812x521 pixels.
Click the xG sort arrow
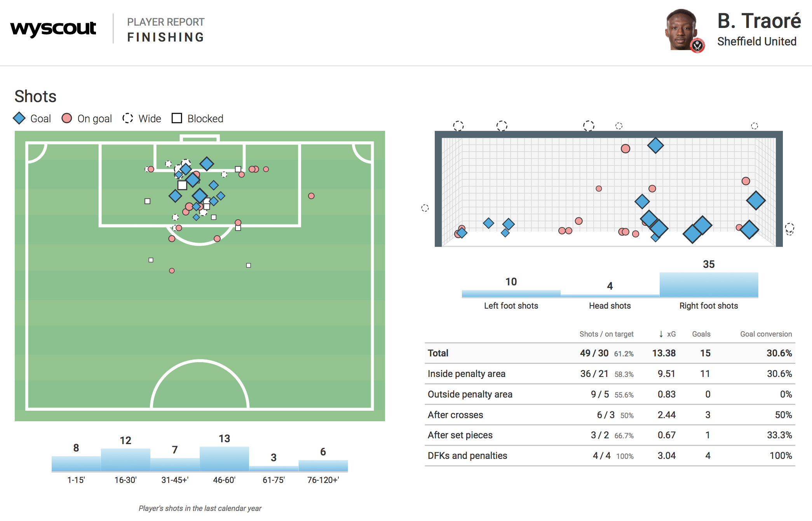point(661,334)
